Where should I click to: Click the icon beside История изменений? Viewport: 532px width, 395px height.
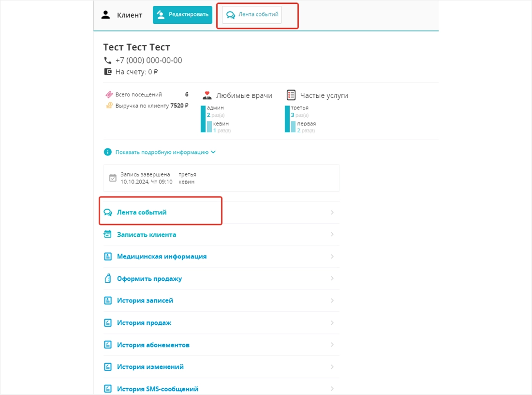tap(107, 367)
